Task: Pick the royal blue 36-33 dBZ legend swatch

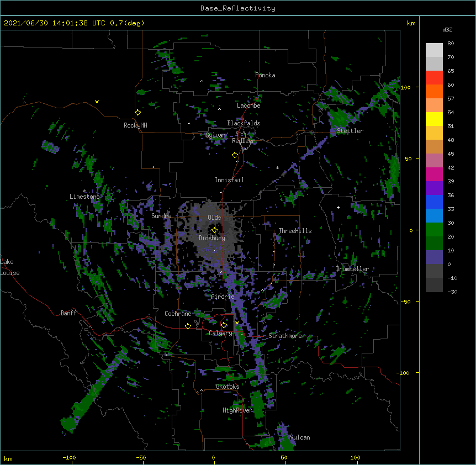Action: pyautogui.click(x=434, y=202)
